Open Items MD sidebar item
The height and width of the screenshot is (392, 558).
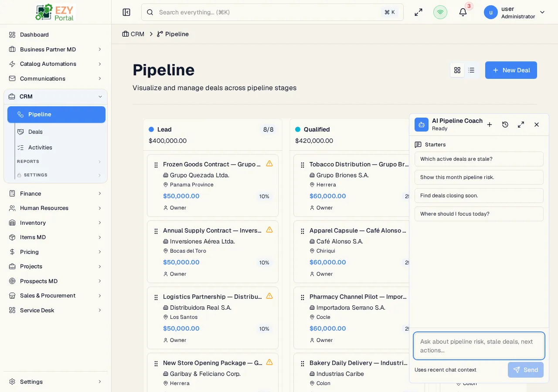pos(55,237)
